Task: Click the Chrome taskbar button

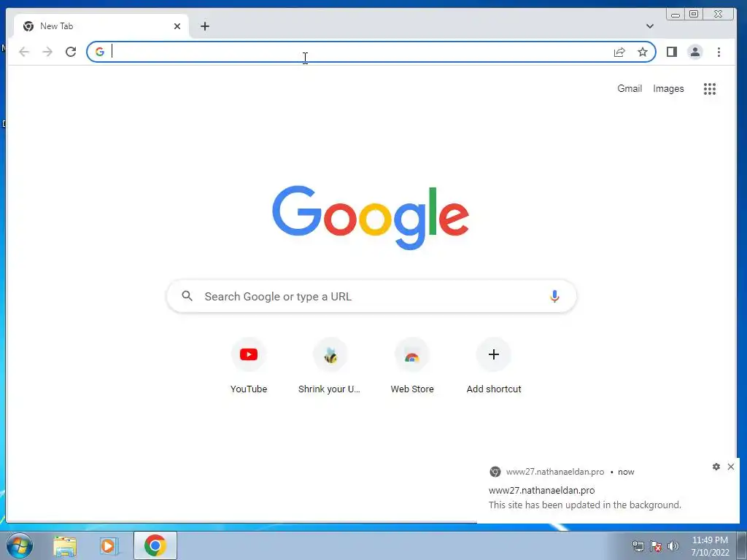Action: (155, 545)
